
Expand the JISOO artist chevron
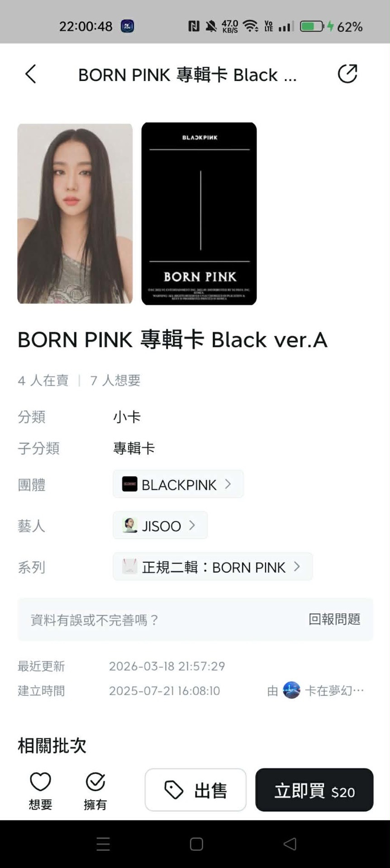click(x=192, y=525)
